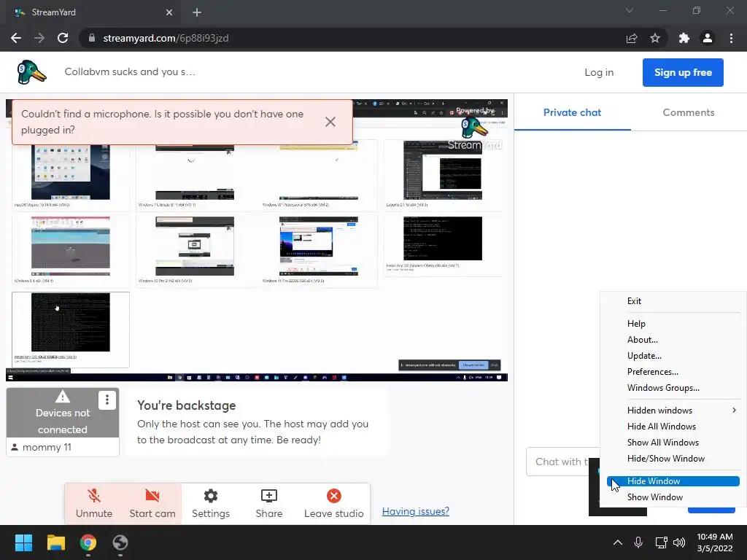
Task: Click the highlighted Hide Window entry
Action: pyautogui.click(x=673, y=481)
